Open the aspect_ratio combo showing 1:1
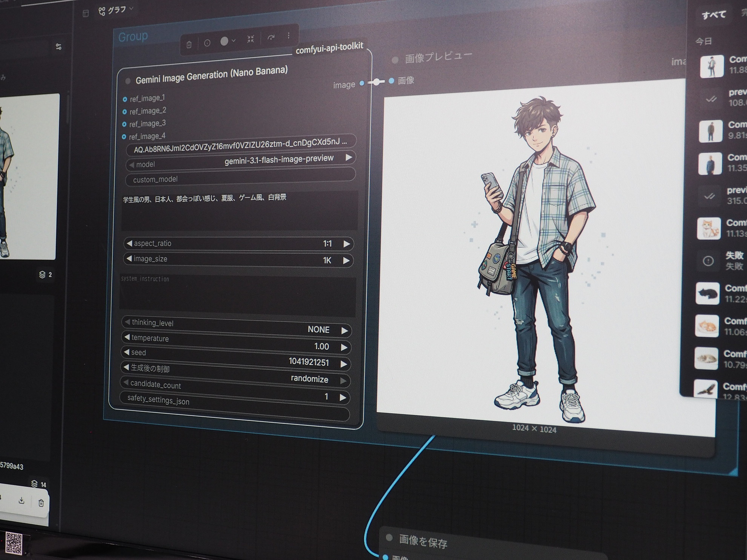The height and width of the screenshot is (560, 747). [x=238, y=244]
